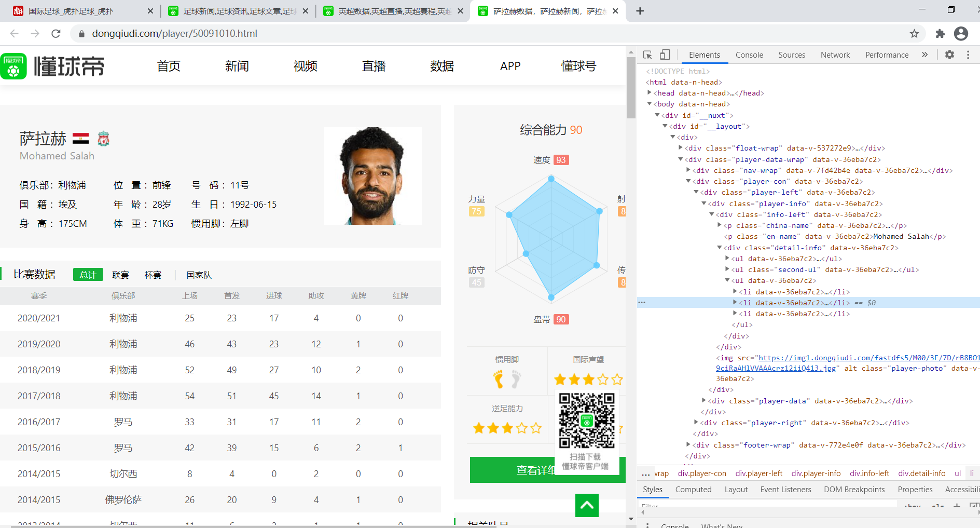Activate DevTools element inspector picker
The width and height of the screenshot is (980, 528).
click(x=647, y=55)
